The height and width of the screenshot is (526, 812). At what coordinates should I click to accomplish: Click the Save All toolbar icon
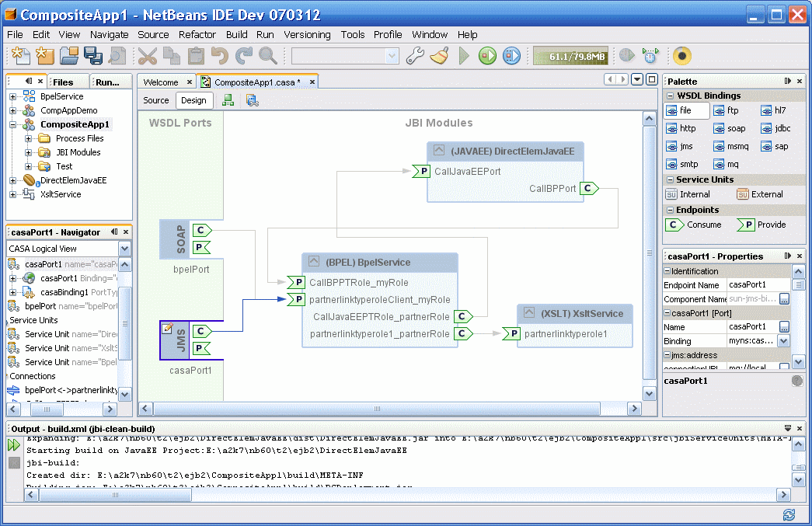click(x=93, y=56)
